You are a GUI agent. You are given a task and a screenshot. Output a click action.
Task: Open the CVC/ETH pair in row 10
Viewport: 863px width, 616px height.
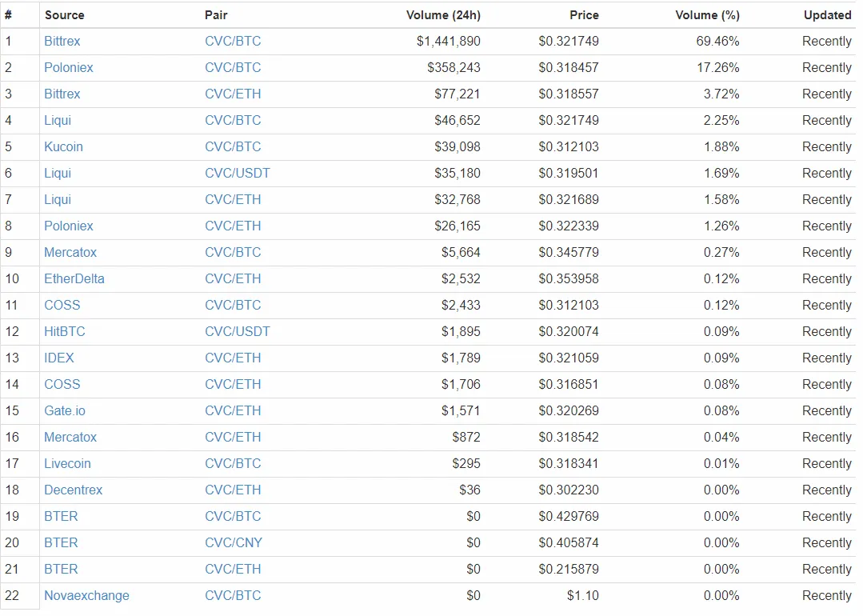[233, 279]
